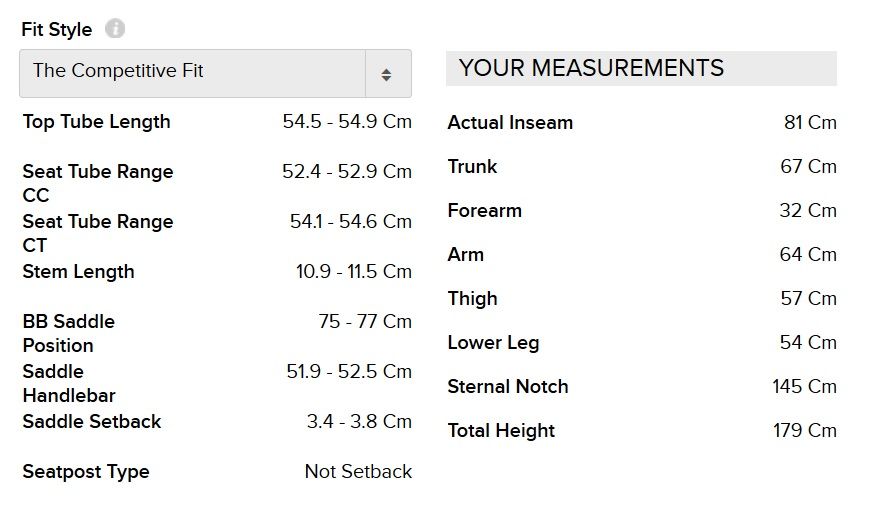The height and width of the screenshot is (523, 889).
Task: Click the Fit Style heading text
Action: [x=57, y=30]
